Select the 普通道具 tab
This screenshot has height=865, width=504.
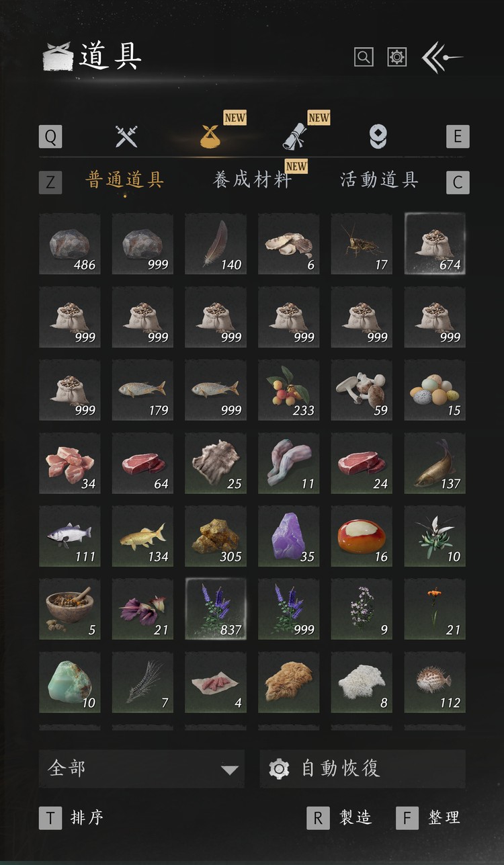coord(126,180)
